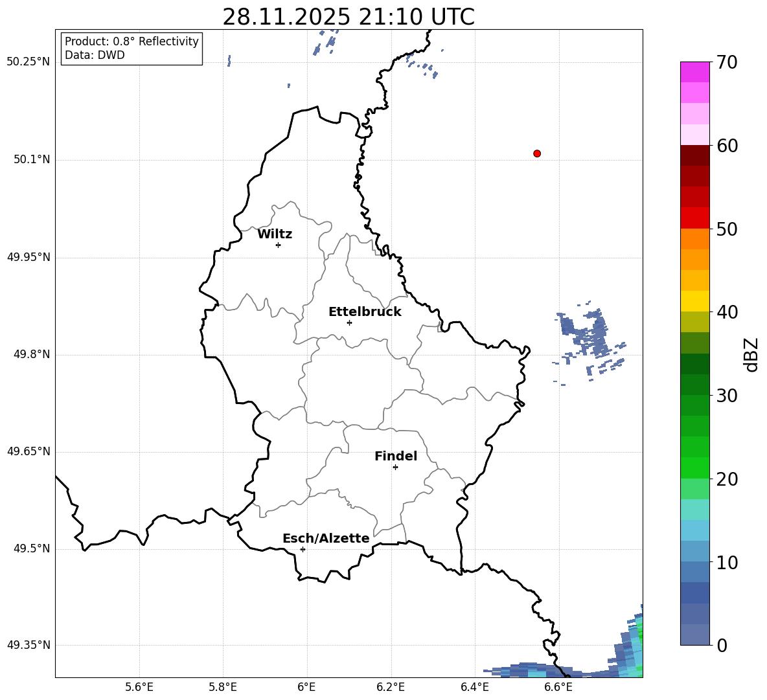Click the Wiltz station cross marker
The width and height of the screenshot is (767, 700).
279,245
